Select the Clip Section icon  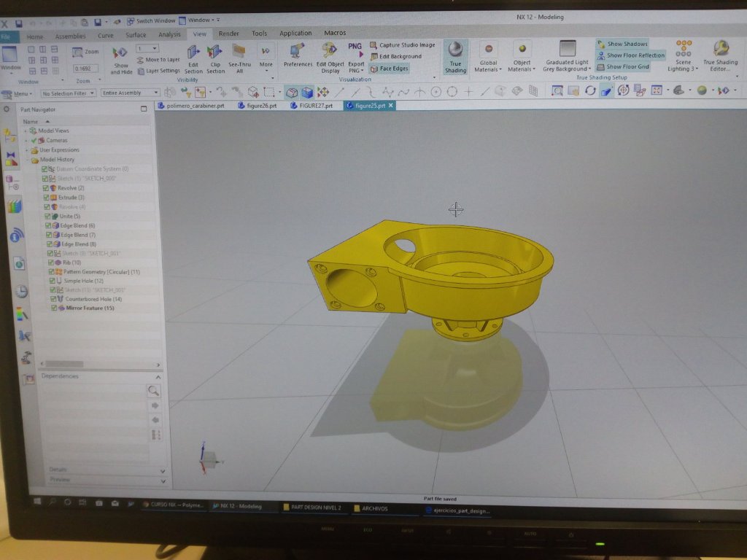pos(215,59)
